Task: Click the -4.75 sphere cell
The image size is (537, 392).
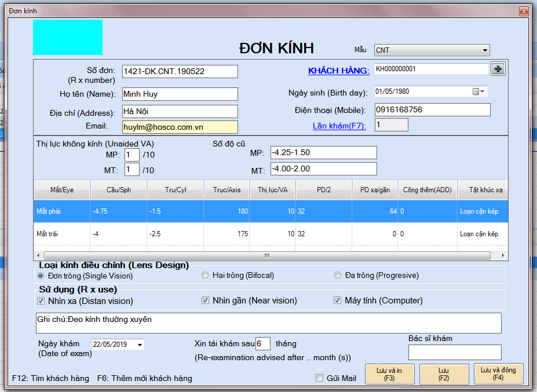Action: pyautogui.click(x=119, y=211)
